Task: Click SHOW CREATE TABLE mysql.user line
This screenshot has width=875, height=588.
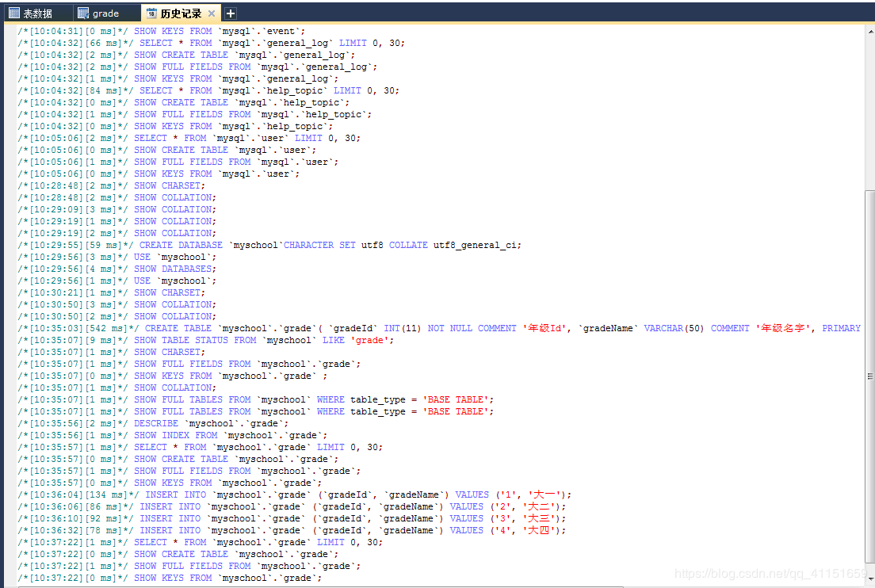Action: click(167, 150)
